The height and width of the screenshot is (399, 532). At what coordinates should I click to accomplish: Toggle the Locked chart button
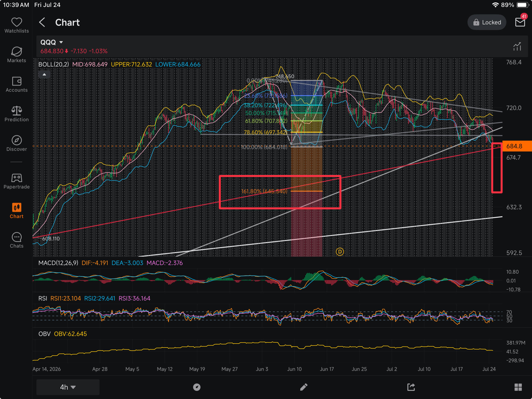pos(487,22)
